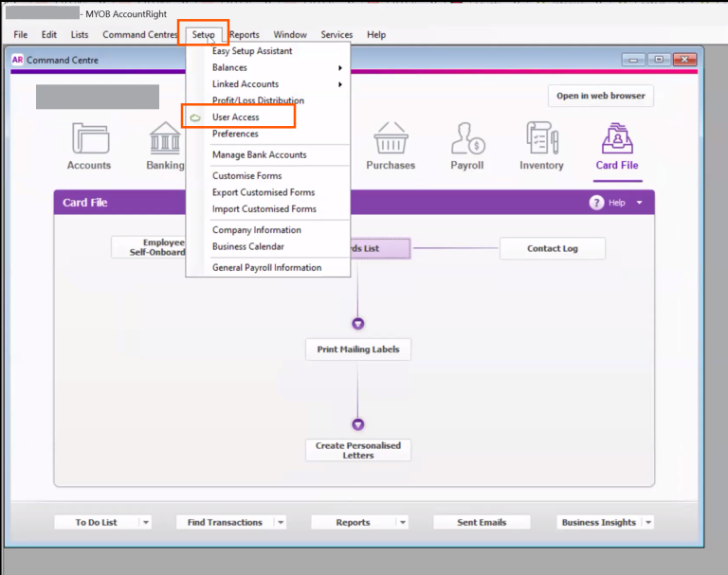Screen dimensions: 728x575
Task: Click the AR logo in Command Centre title
Action: (x=18, y=60)
